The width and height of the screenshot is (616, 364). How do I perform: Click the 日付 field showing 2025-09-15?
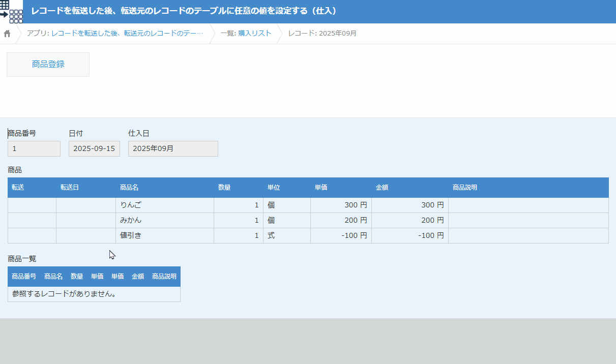point(94,149)
